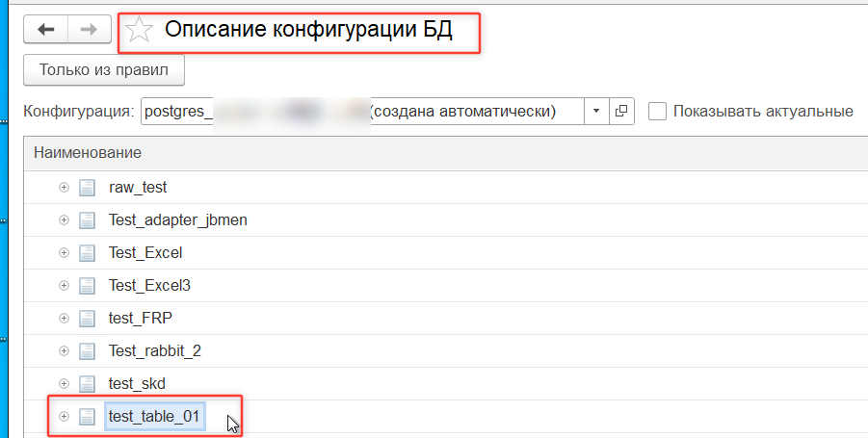Screen dimensions: 868x438
Task: Click the forward navigation arrow
Action: (89, 30)
